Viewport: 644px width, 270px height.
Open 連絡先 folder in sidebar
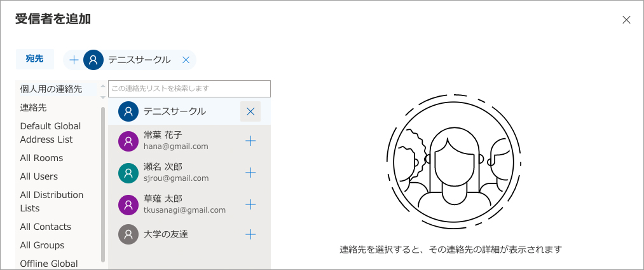click(34, 108)
